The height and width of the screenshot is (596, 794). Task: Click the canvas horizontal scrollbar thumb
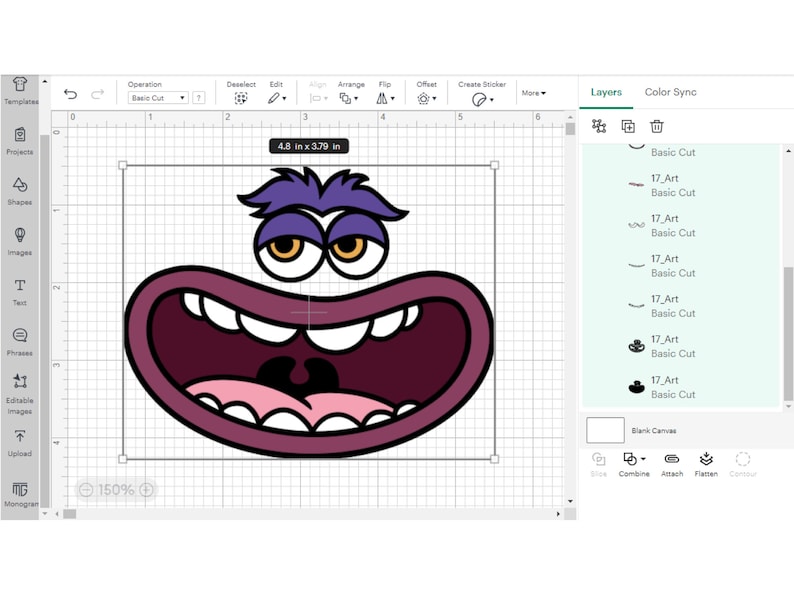[x=69, y=514]
